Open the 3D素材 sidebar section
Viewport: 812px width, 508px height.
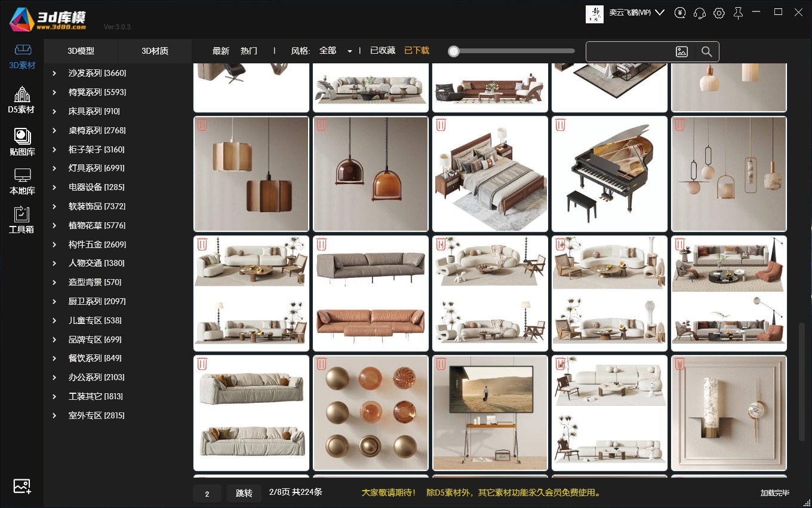22,56
